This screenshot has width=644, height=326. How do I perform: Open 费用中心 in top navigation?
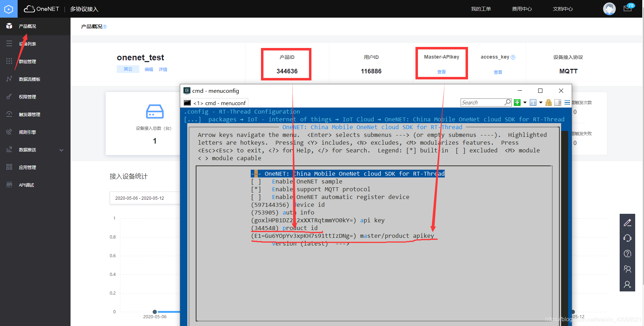[x=522, y=9]
